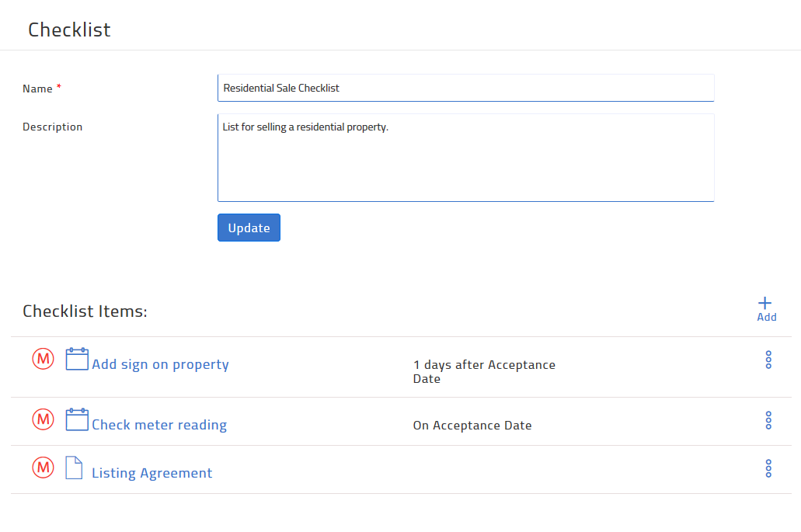
Task: Click the plus icon to add a checklist item
Action: (x=765, y=303)
